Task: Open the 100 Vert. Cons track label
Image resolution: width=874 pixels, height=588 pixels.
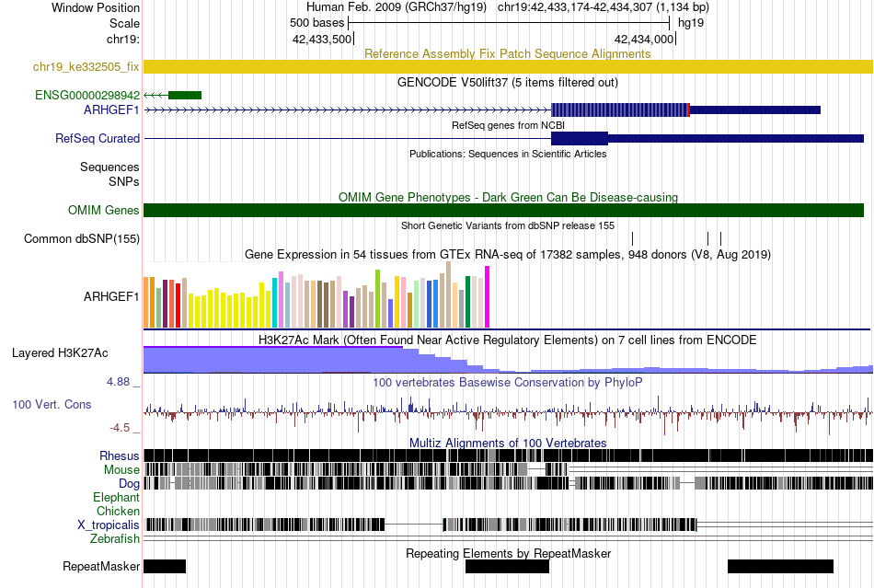Action: 52,404
